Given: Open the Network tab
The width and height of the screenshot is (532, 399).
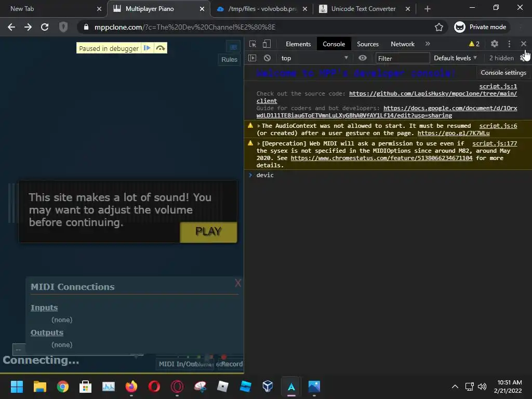Looking at the screenshot, I should [403, 44].
